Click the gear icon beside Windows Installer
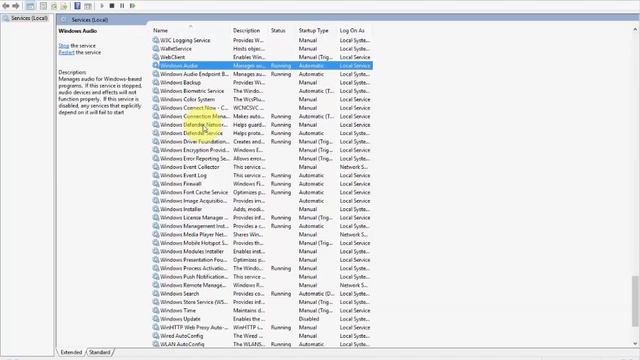The image size is (640, 360). click(x=156, y=209)
